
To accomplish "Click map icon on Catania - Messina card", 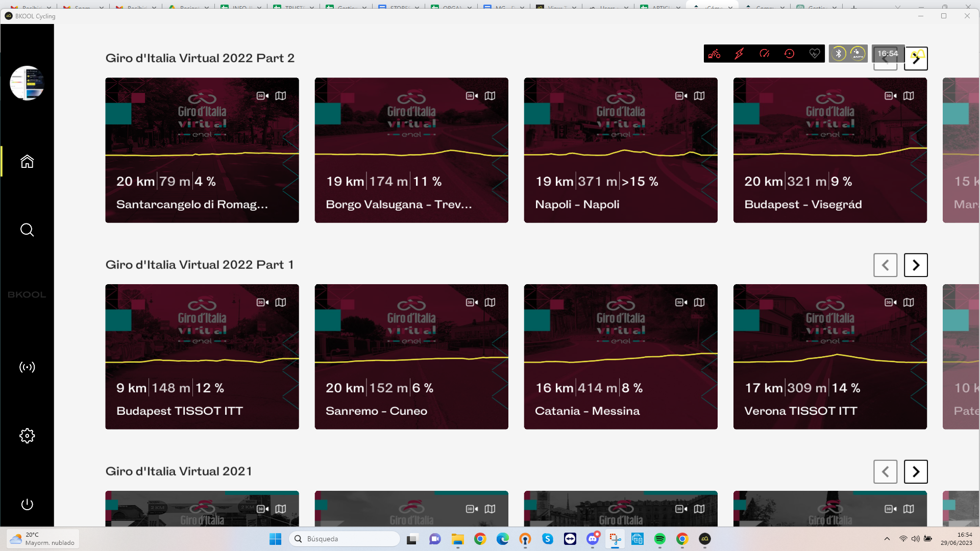I will pos(699,303).
